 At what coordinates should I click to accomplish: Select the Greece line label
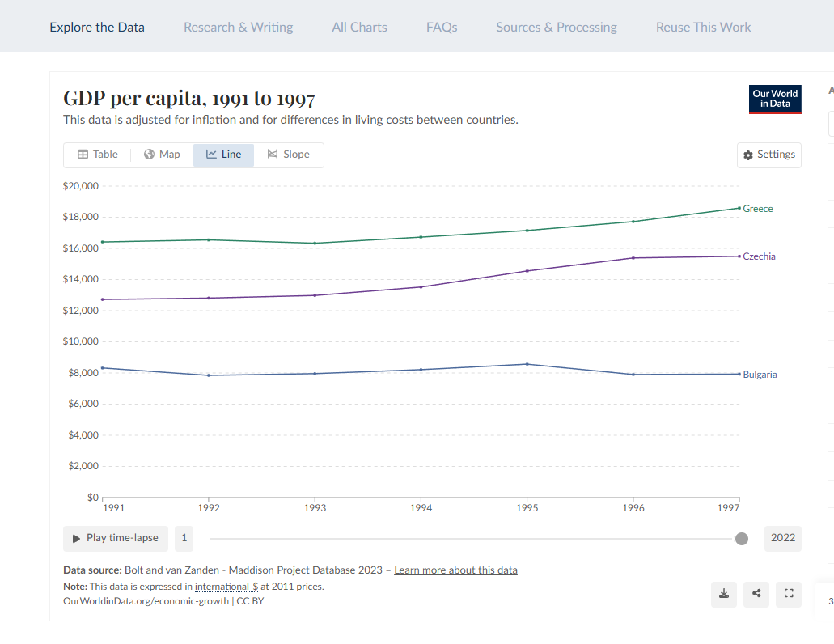pyautogui.click(x=758, y=209)
